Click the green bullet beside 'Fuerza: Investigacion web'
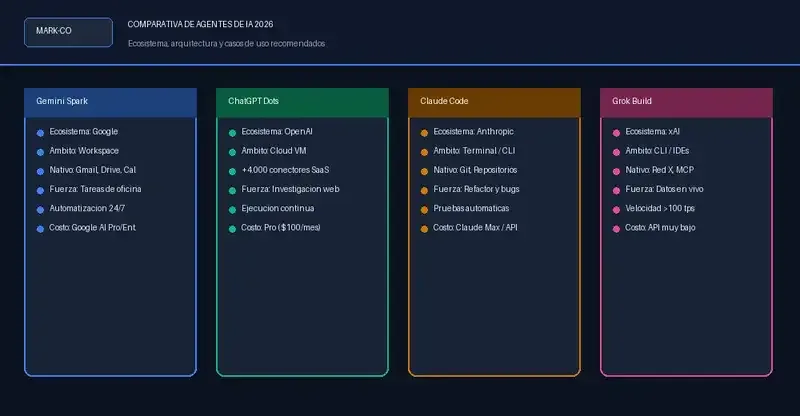This screenshot has width=800, height=416. [232, 190]
